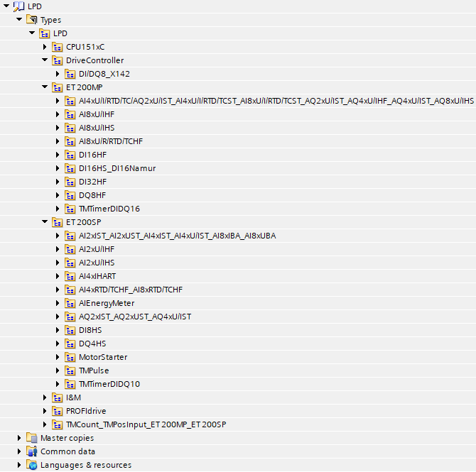The height and width of the screenshot is (472, 476).
Task: Expand the DI16HF folder arrow
Action: (58, 155)
